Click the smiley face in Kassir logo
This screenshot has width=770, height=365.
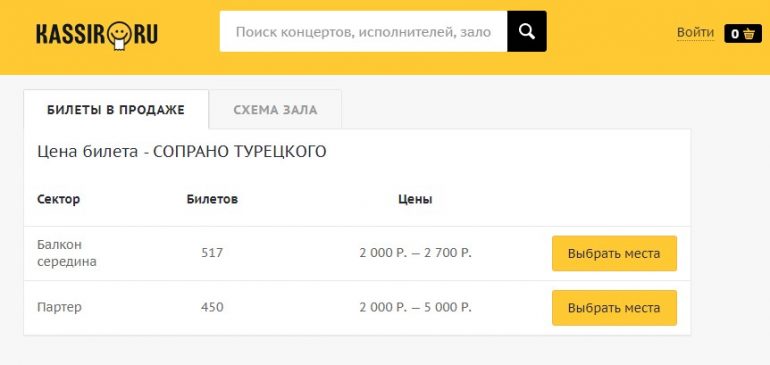click(x=117, y=34)
